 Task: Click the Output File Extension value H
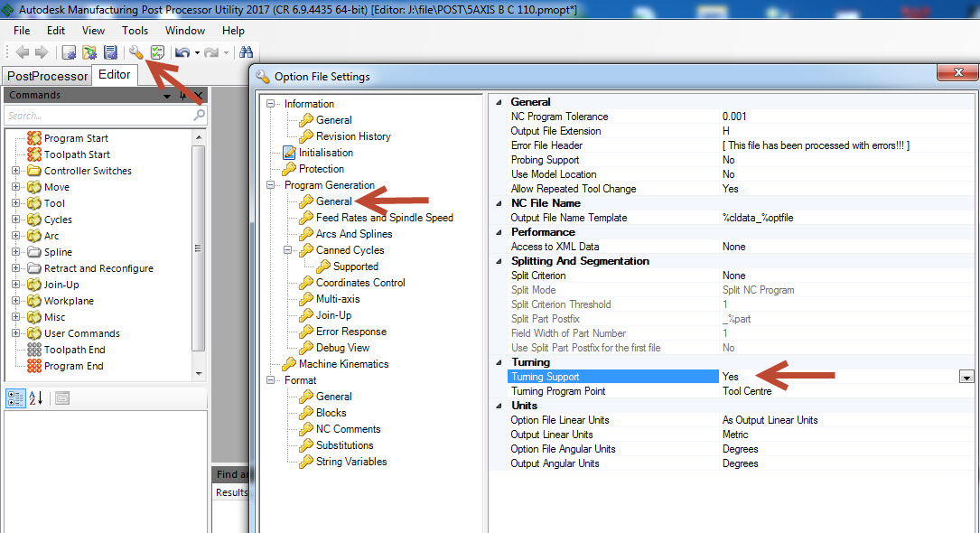pyautogui.click(x=725, y=131)
